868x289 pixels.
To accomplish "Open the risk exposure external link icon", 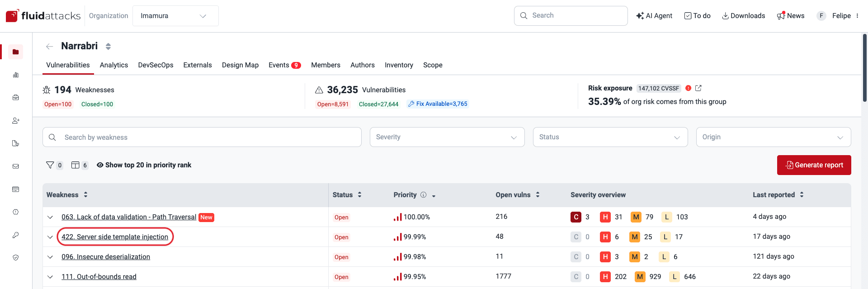I will tap(698, 88).
